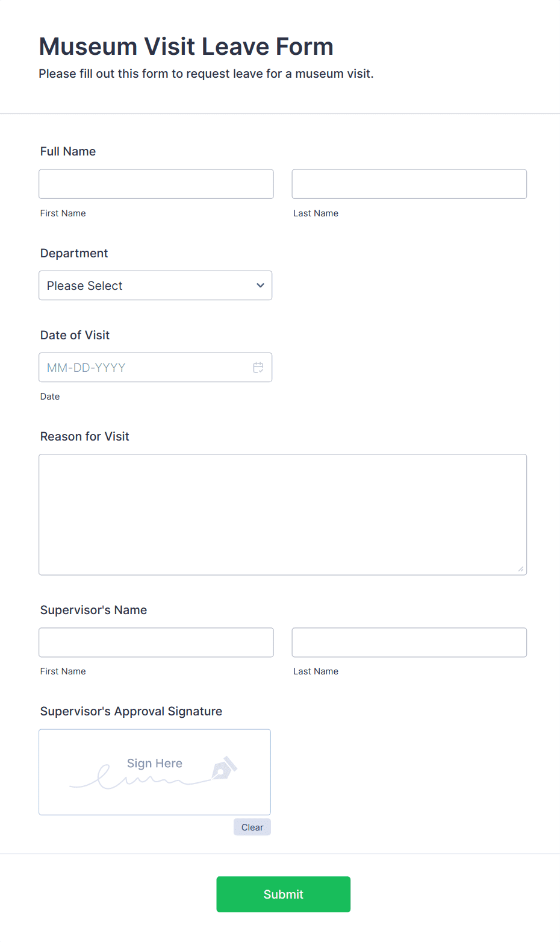The height and width of the screenshot is (942, 560).
Task: Select the supervisor's First Name input
Action: [x=156, y=642]
